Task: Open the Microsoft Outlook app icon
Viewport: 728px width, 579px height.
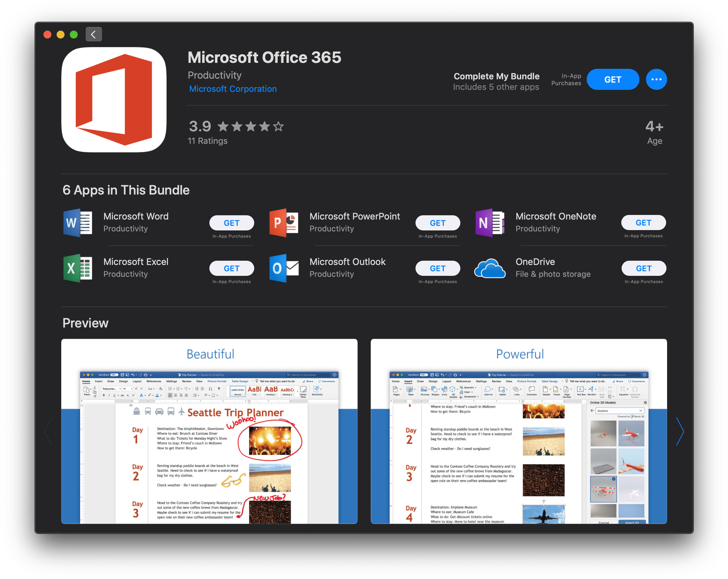Action: pyautogui.click(x=283, y=268)
